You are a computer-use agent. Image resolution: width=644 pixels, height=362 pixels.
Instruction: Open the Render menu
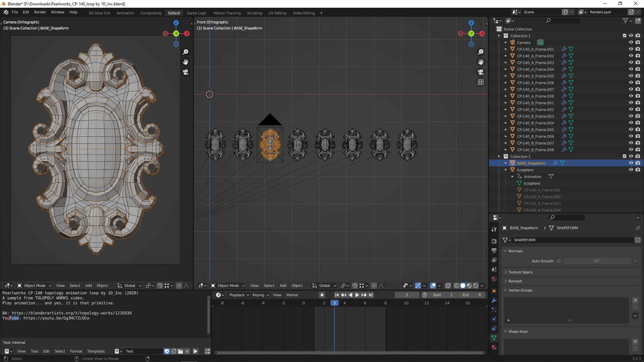point(40,12)
